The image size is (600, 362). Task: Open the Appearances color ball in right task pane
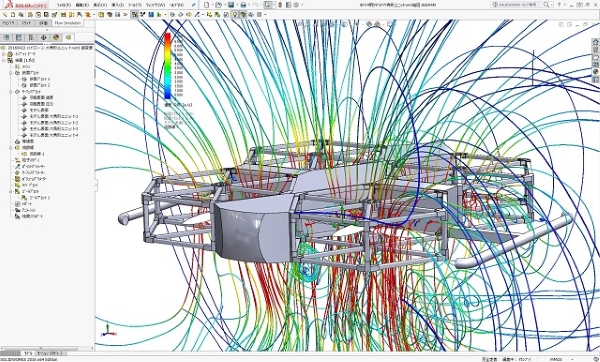tap(595, 72)
